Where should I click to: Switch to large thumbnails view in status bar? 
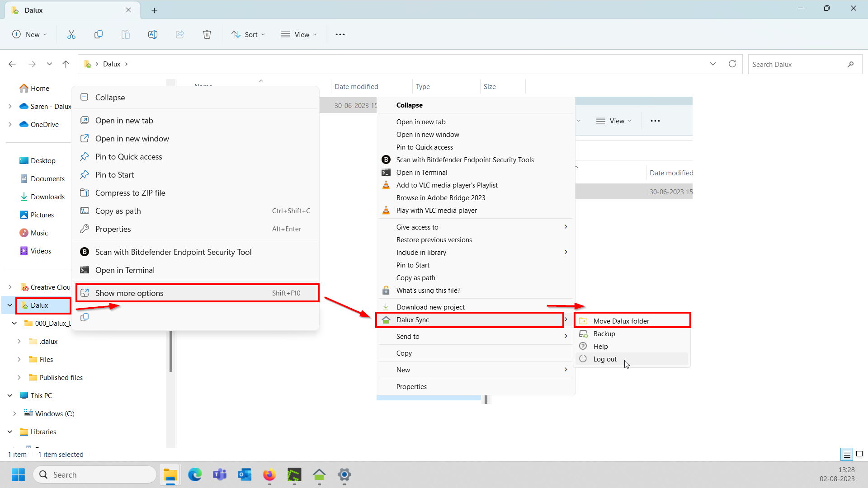[859, 454]
